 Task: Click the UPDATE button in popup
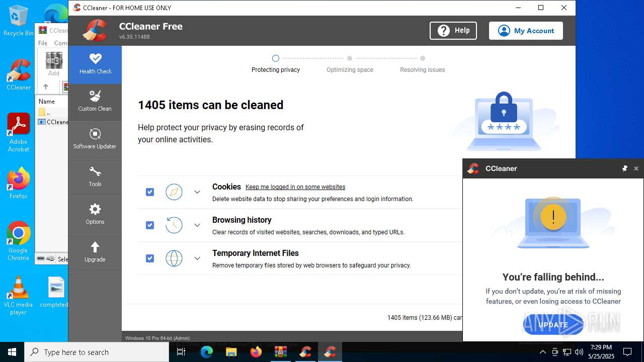coord(553,325)
